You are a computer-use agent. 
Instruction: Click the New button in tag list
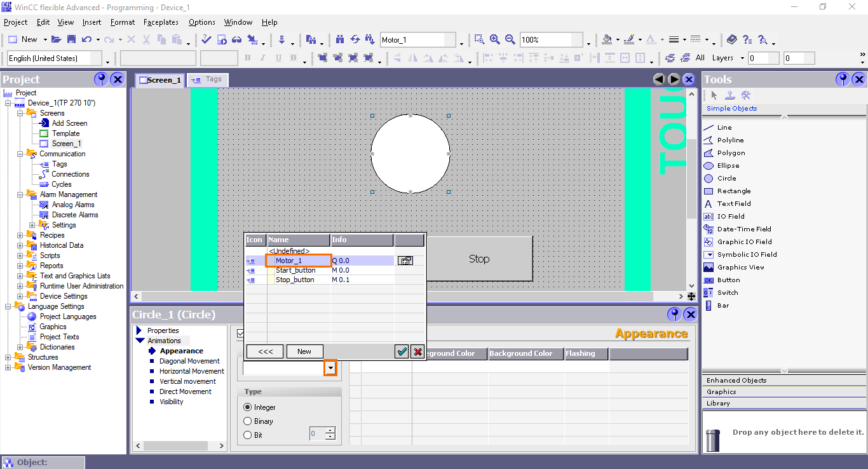pyautogui.click(x=304, y=351)
